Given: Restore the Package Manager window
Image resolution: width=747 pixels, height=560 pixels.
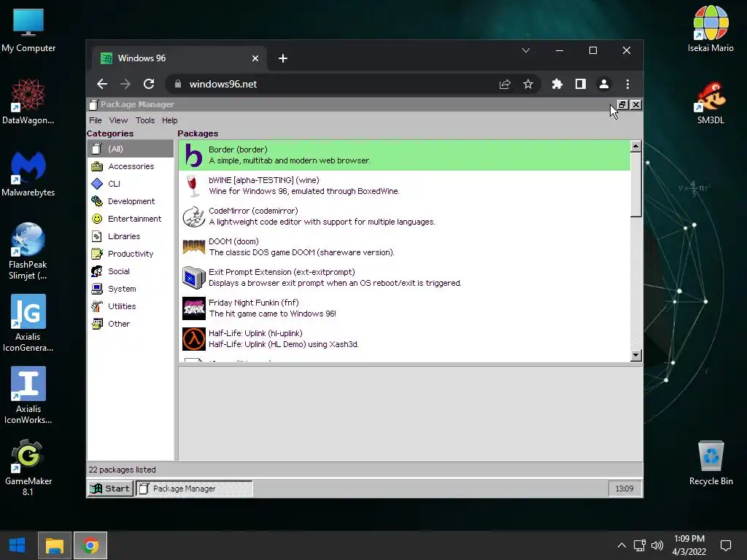Looking at the screenshot, I should pyautogui.click(x=622, y=105).
